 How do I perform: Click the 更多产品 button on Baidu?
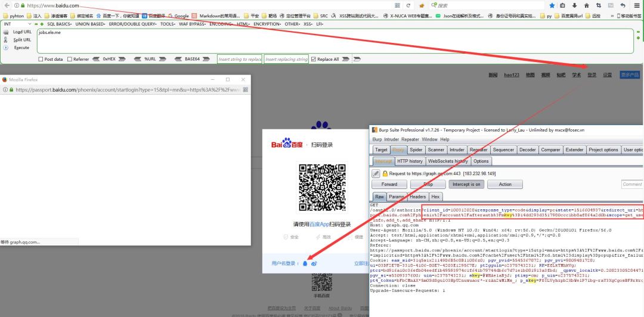[630, 74]
